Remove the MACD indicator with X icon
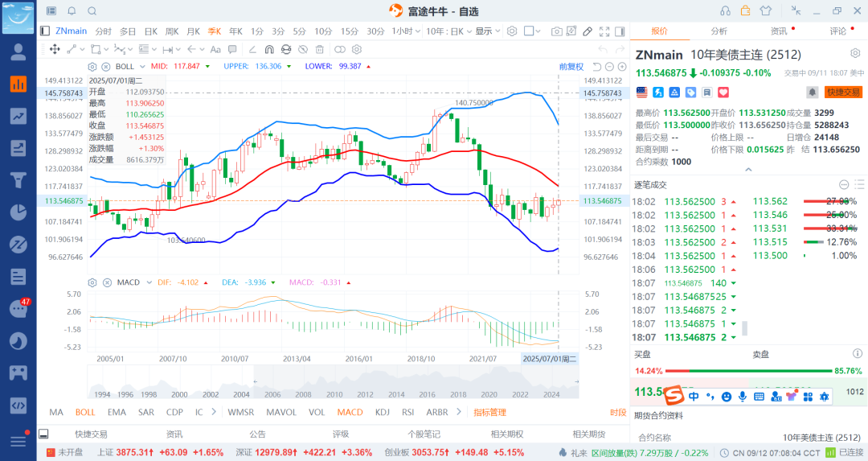The image size is (868, 461). (107, 282)
